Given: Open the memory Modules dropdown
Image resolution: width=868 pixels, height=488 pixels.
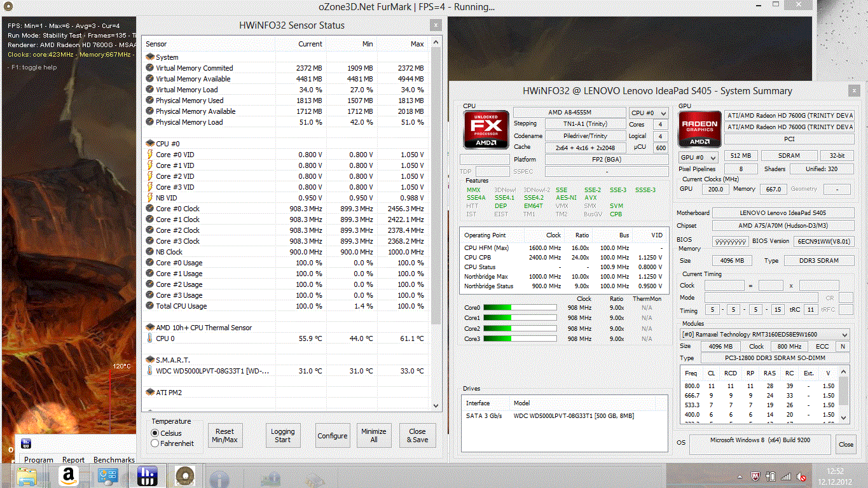Looking at the screenshot, I should click(764, 335).
